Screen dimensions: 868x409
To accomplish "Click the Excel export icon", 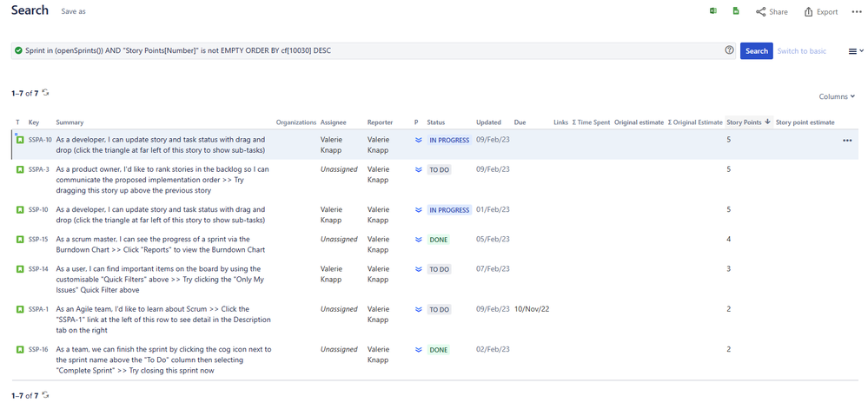I will (713, 11).
